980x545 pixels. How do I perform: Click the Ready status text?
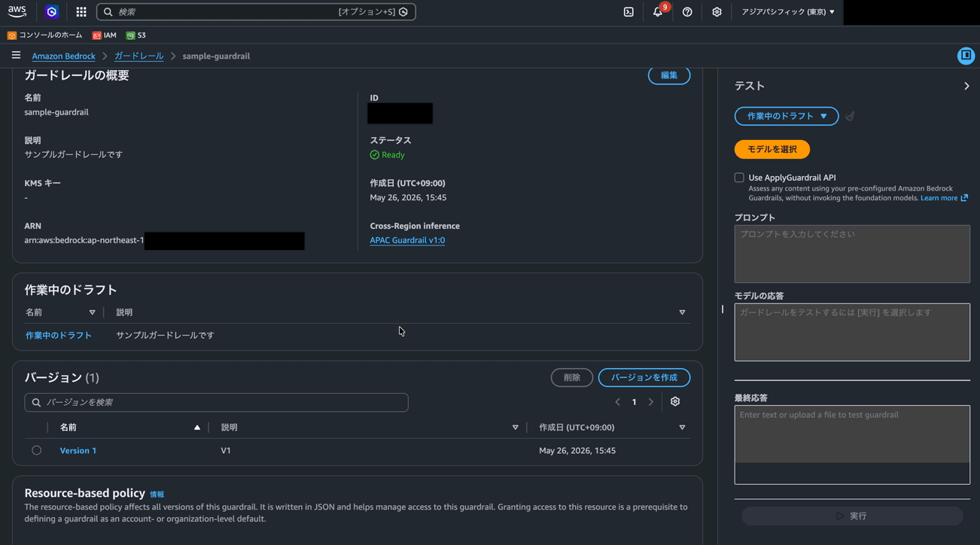393,155
